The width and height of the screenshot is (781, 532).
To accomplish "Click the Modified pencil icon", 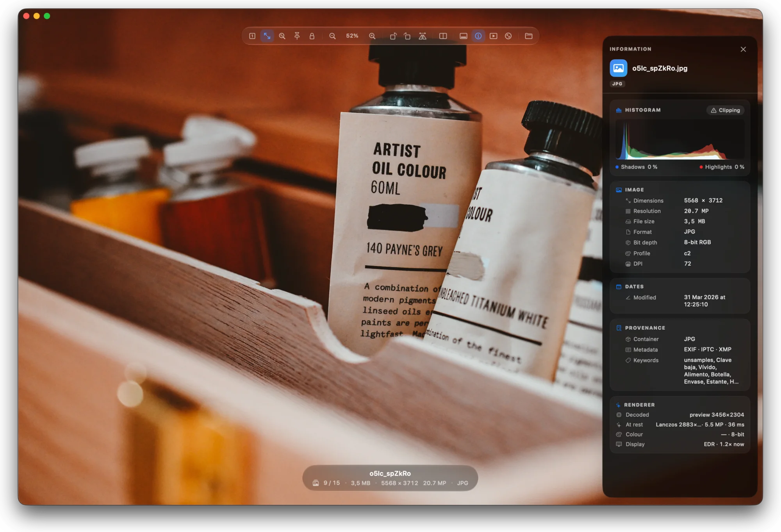I will click(628, 298).
